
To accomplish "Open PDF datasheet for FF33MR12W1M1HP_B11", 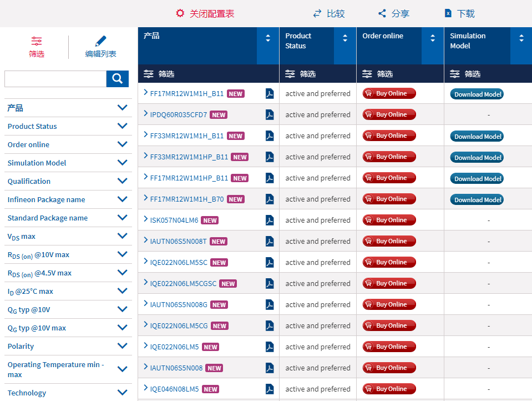I will tap(270, 157).
